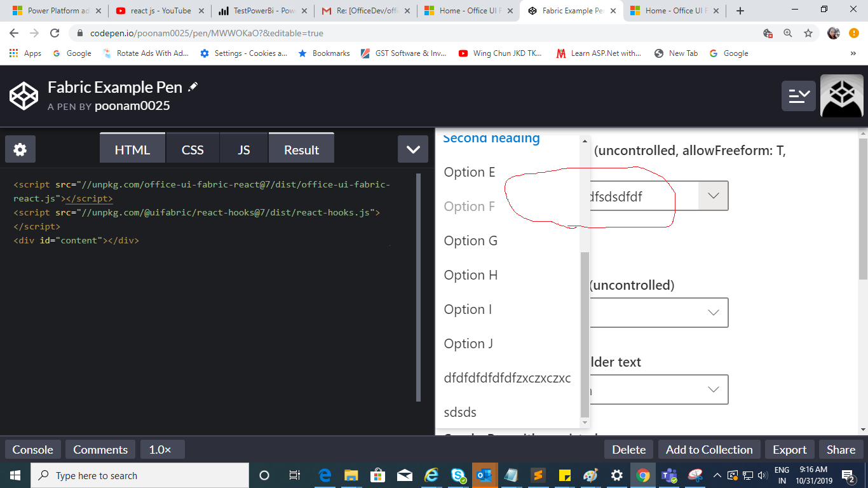
Task: Open the dfsdsdfdf ComboBox dropdown arrow
Action: tap(713, 196)
